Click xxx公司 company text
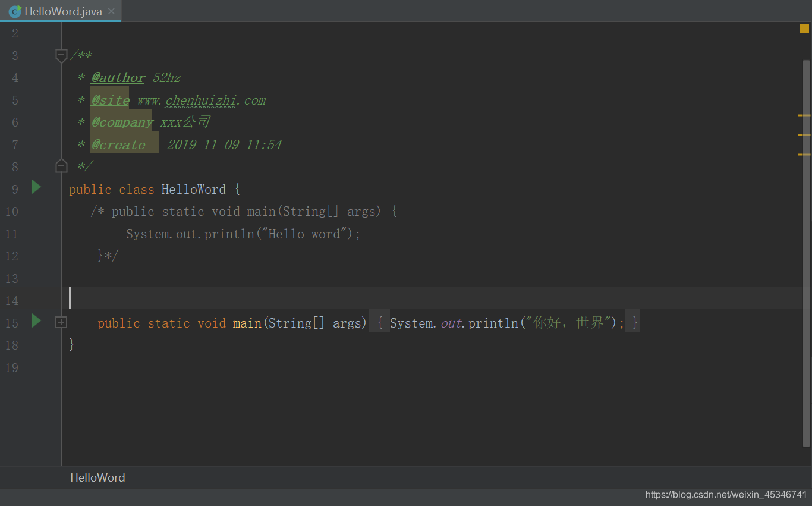 coord(185,122)
